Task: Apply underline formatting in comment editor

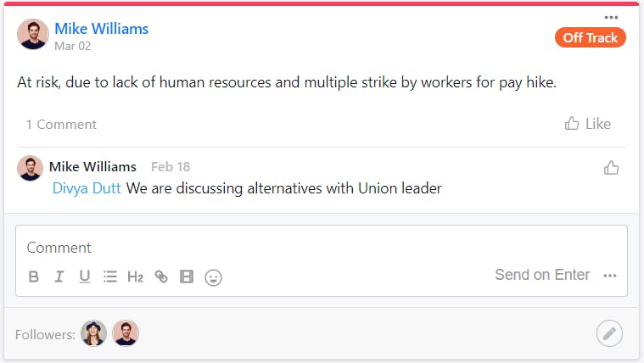Action: (x=84, y=276)
